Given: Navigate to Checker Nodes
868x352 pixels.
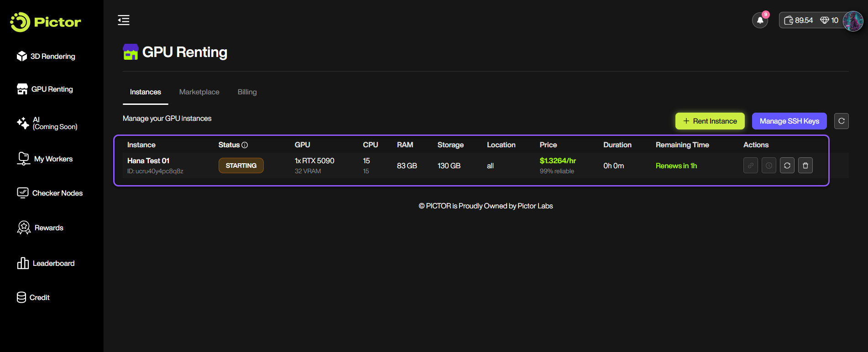Looking at the screenshot, I should (50, 193).
